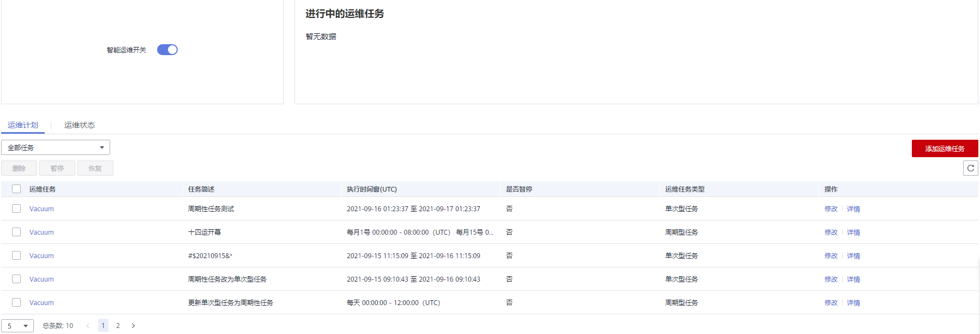Screen dimensions: 980x334
Task: Go to next page arrow
Action: tap(133, 326)
